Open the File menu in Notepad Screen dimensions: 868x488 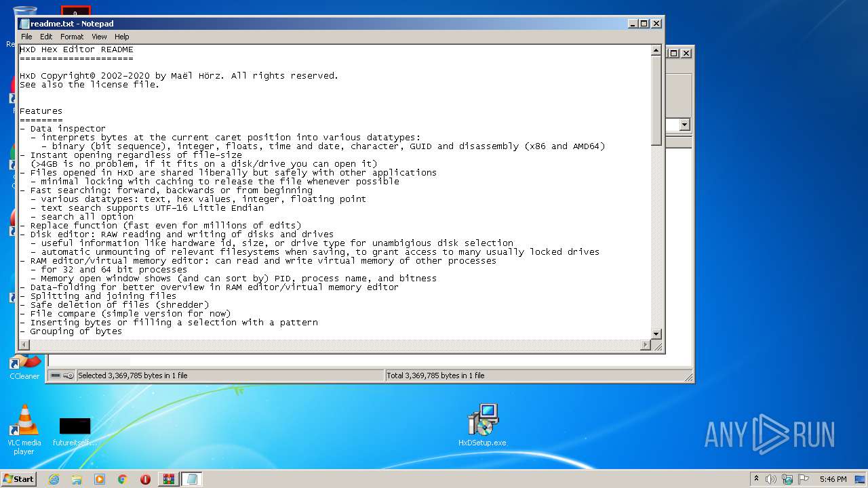click(26, 37)
